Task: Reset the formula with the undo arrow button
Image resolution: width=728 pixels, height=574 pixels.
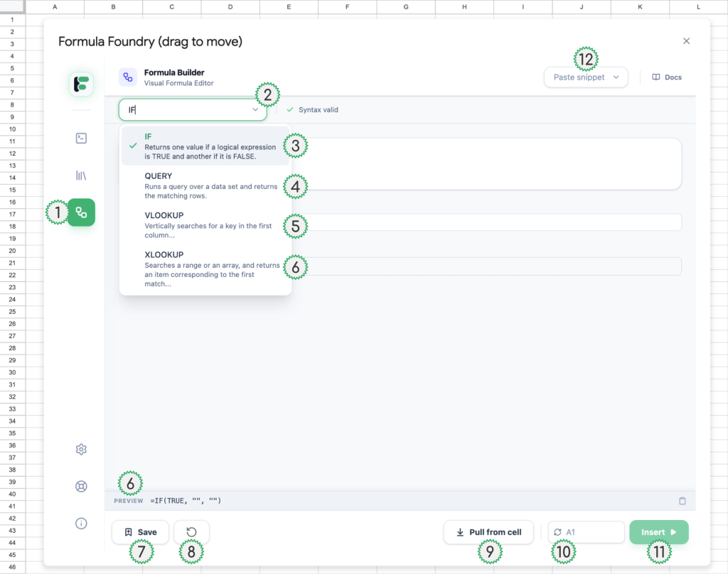Action: (191, 532)
